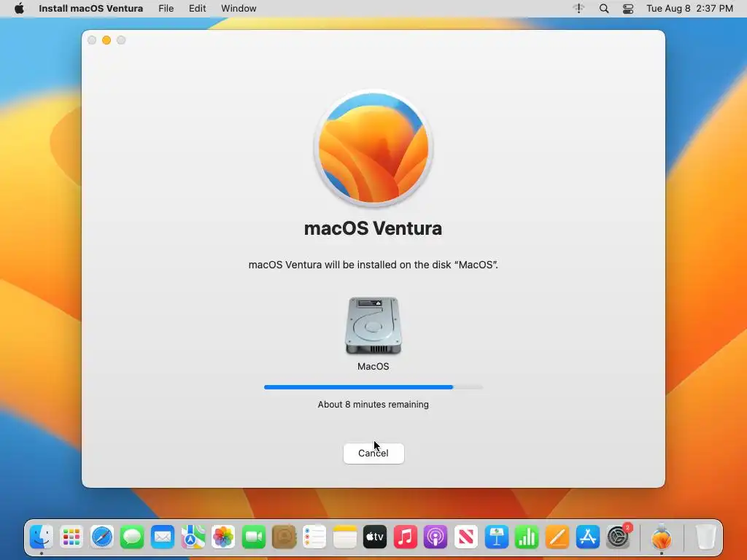Image resolution: width=747 pixels, height=560 pixels.
Task: Open the Edit menu
Action: [x=197, y=9]
